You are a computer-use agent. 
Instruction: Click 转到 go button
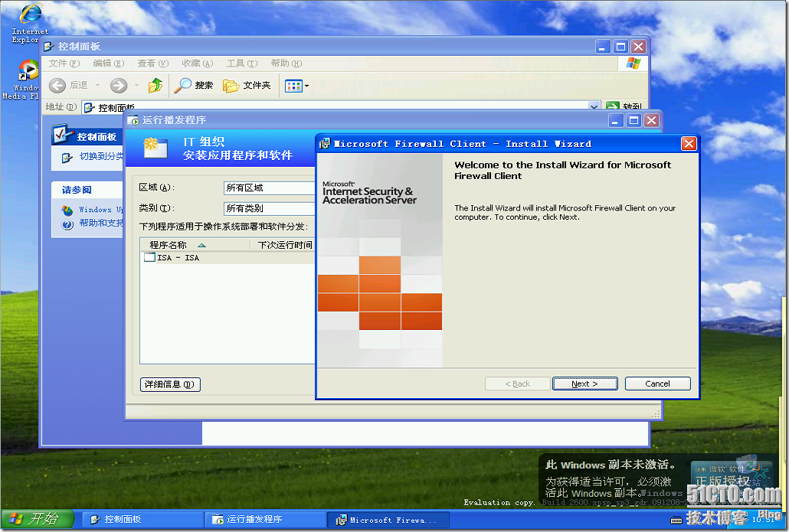624,106
